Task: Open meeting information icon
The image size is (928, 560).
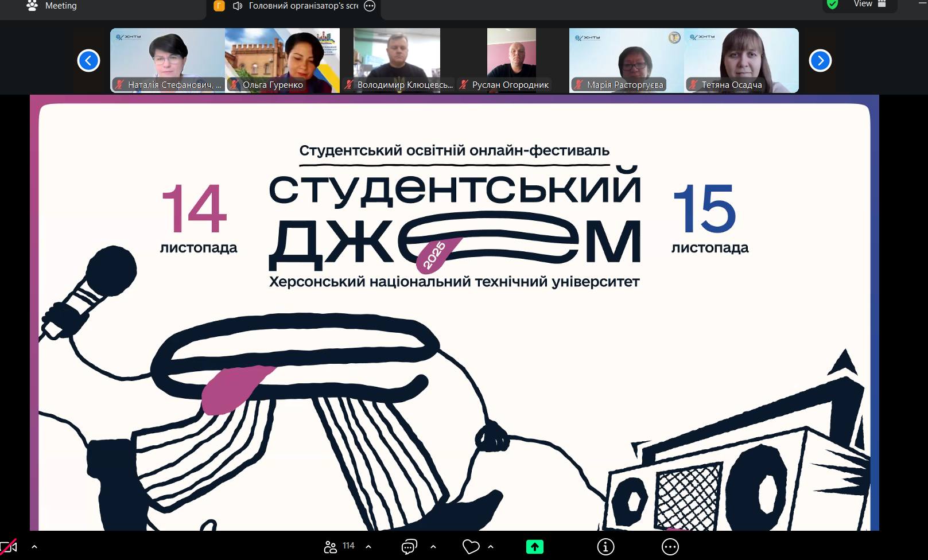Action: 605,547
